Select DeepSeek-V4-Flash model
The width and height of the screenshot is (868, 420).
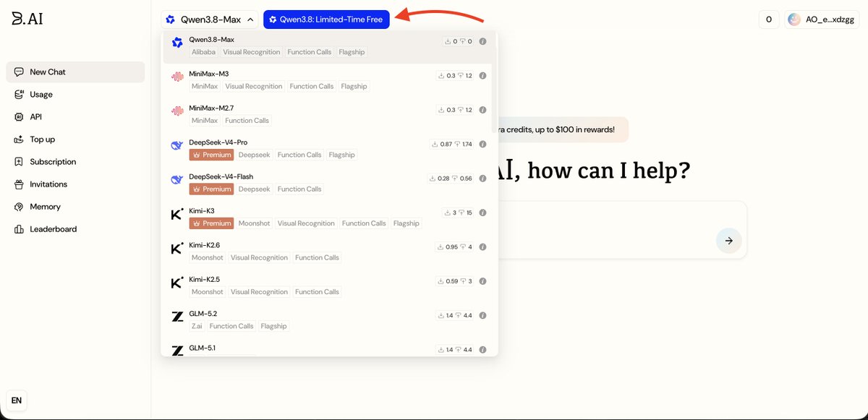[x=327, y=183]
